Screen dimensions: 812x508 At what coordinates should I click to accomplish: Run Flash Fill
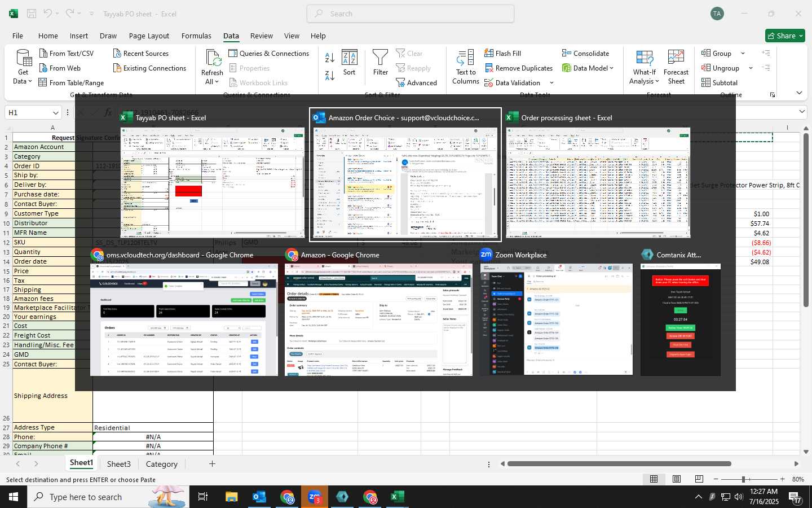[x=502, y=53]
